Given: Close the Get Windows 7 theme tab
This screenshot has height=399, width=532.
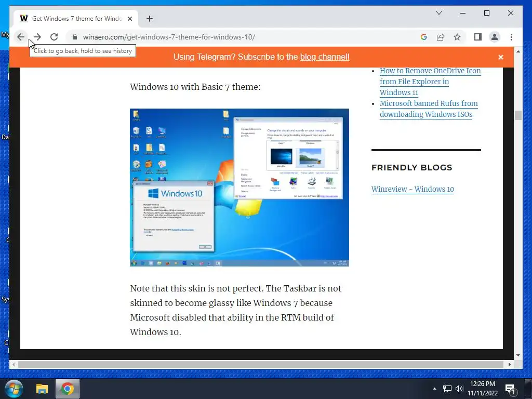Looking at the screenshot, I should point(129,19).
